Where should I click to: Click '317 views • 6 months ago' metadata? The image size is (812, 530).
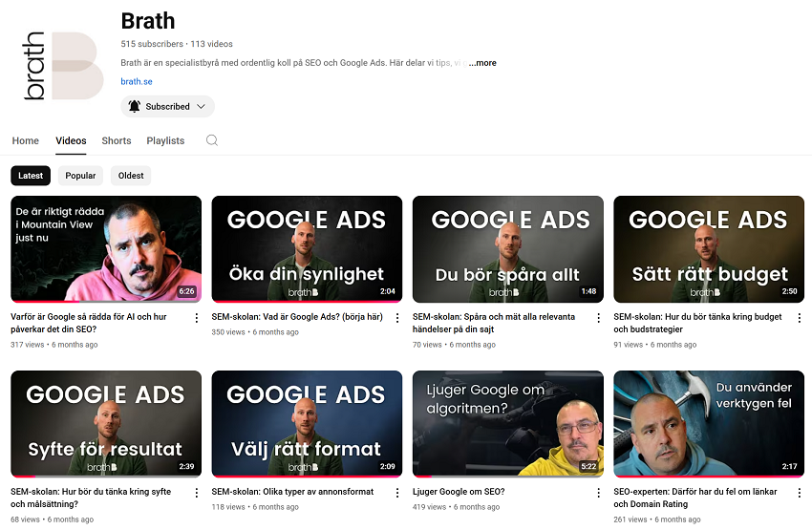pyautogui.click(x=53, y=345)
